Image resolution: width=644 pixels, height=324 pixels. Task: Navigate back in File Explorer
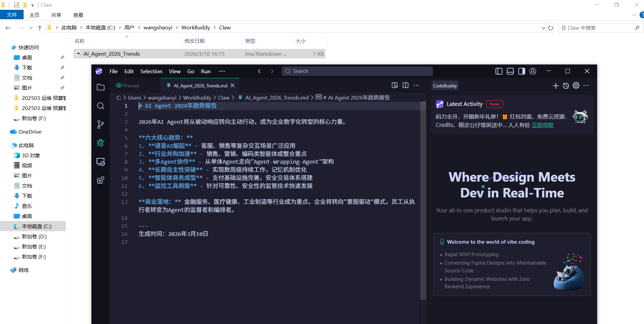point(8,28)
